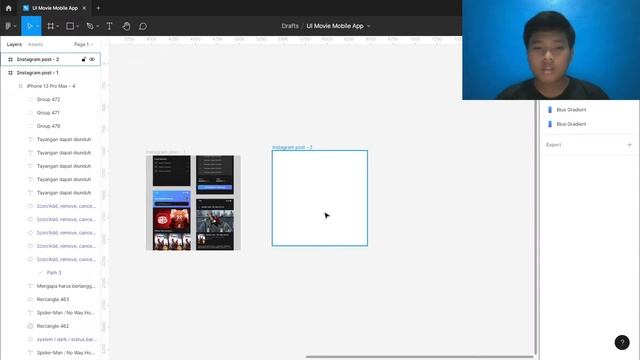Click the Export section label

tap(553, 145)
